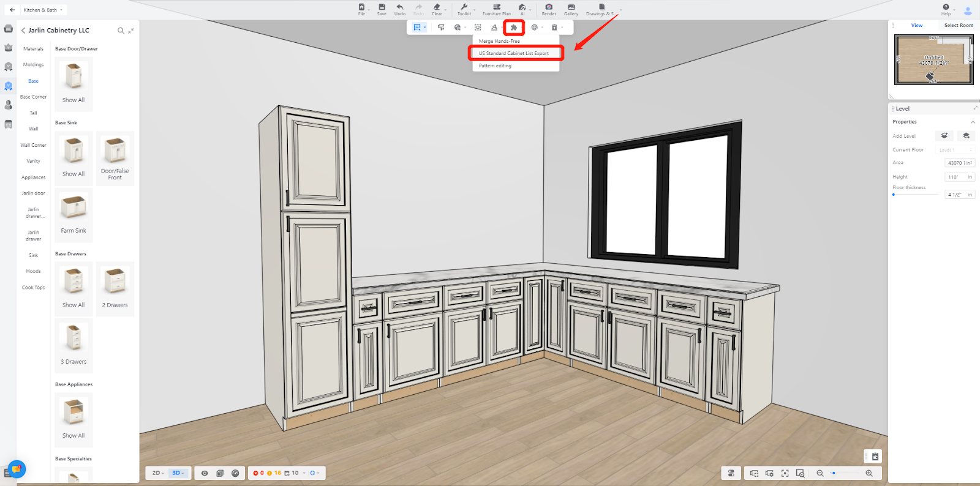Open the Wall Corner category
980x486 pixels.
[33, 145]
